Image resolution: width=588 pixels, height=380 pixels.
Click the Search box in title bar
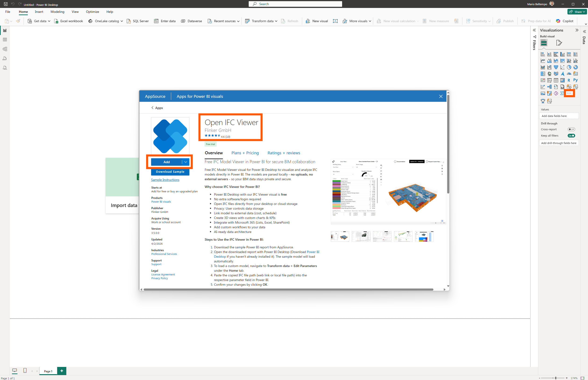click(295, 4)
